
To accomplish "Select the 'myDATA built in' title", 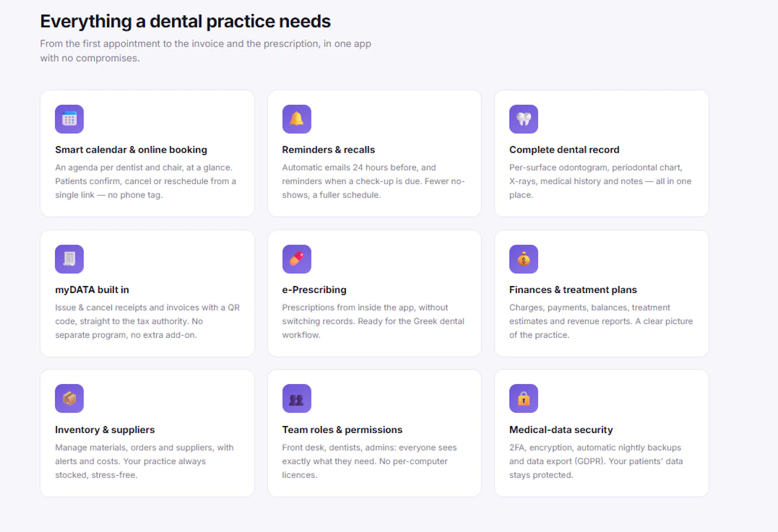I will tap(92, 290).
